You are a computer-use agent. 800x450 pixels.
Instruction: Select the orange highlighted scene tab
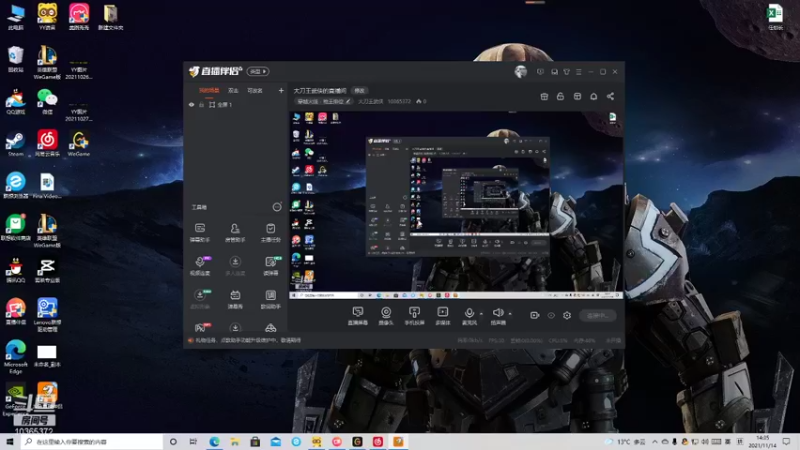[x=209, y=91]
